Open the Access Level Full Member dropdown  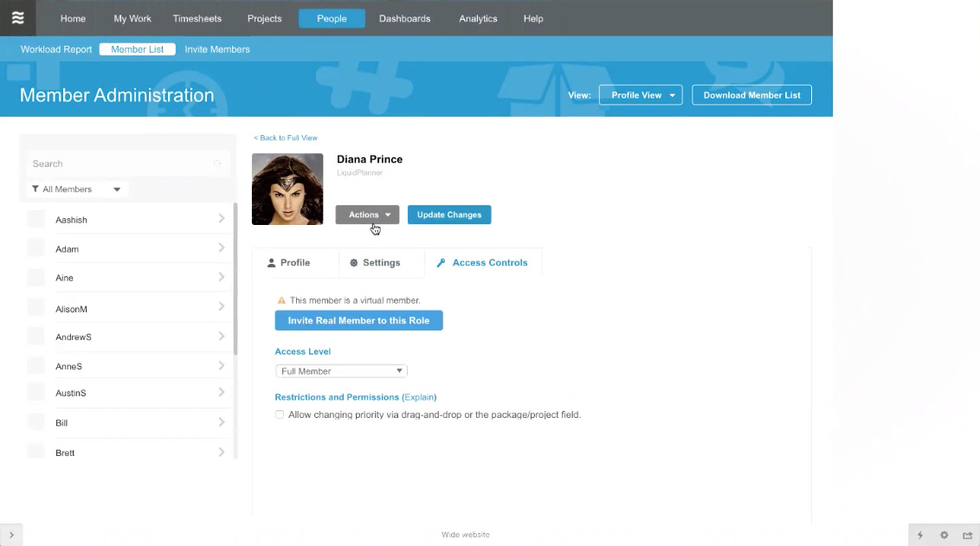[x=341, y=371]
